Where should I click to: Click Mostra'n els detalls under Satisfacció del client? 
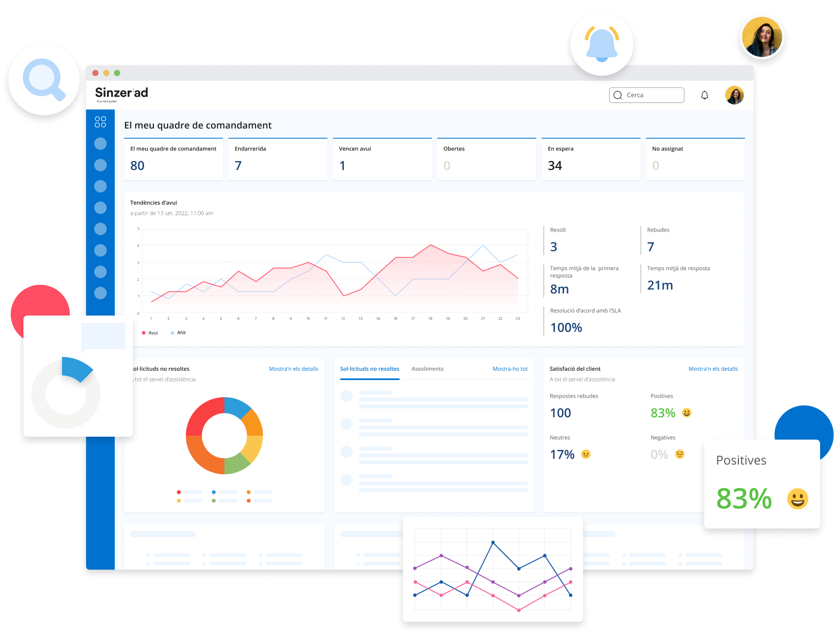pos(713,369)
